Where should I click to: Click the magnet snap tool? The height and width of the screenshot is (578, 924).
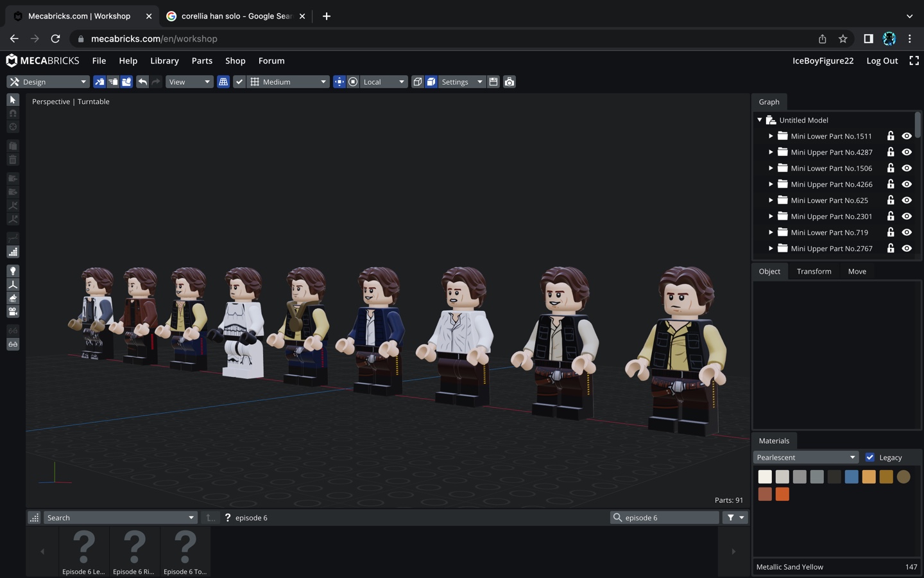13,113
